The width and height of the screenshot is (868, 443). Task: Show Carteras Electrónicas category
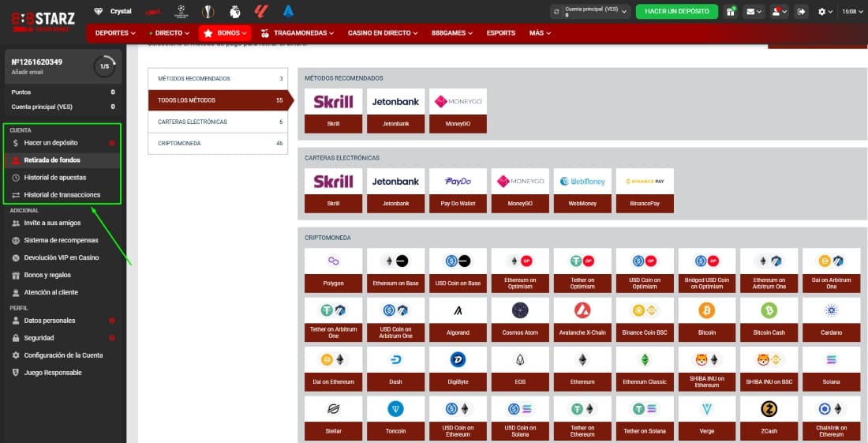pyautogui.click(x=218, y=122)
